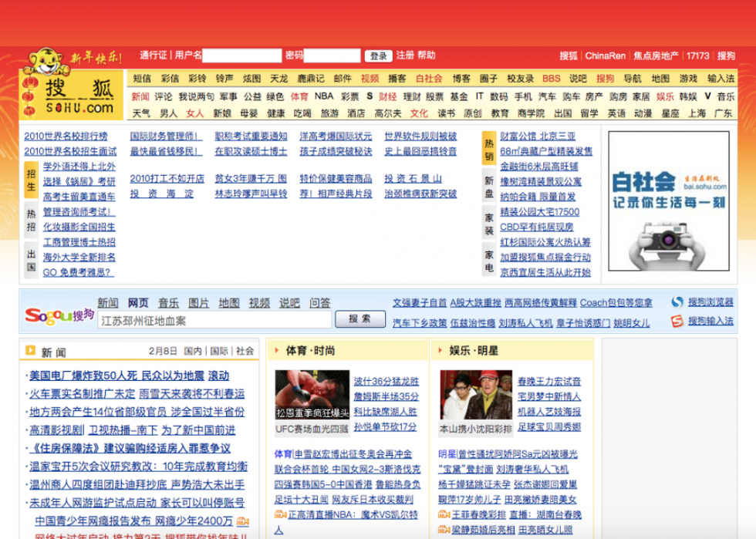The image size is (756, 539).
Task: Open the 注册 register link
Action: coord(405,56)
